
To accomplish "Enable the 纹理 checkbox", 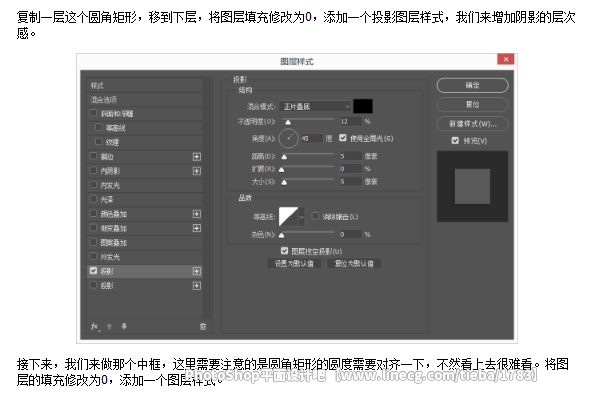I will (x=99, y=142).
